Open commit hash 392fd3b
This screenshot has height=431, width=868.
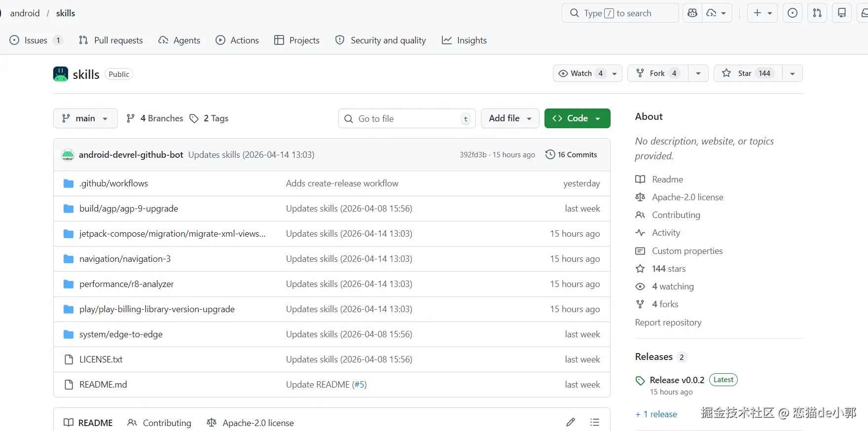[473, 155]
